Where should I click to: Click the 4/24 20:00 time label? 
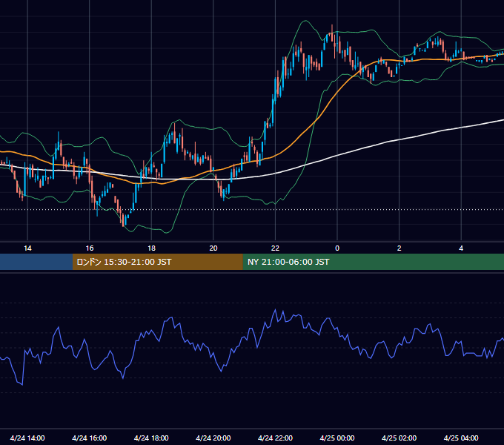(x=213, y=438)
